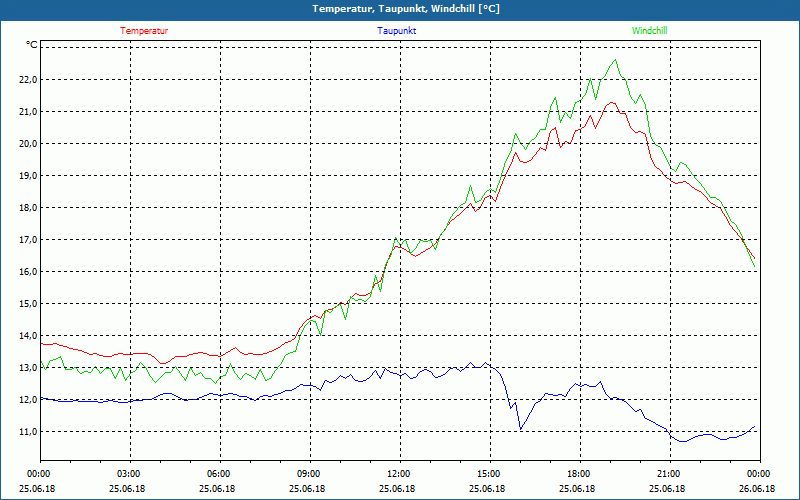Click the 15:00 time axis label
This screenshot has width=800, height=500.
[x=489, y=474]
